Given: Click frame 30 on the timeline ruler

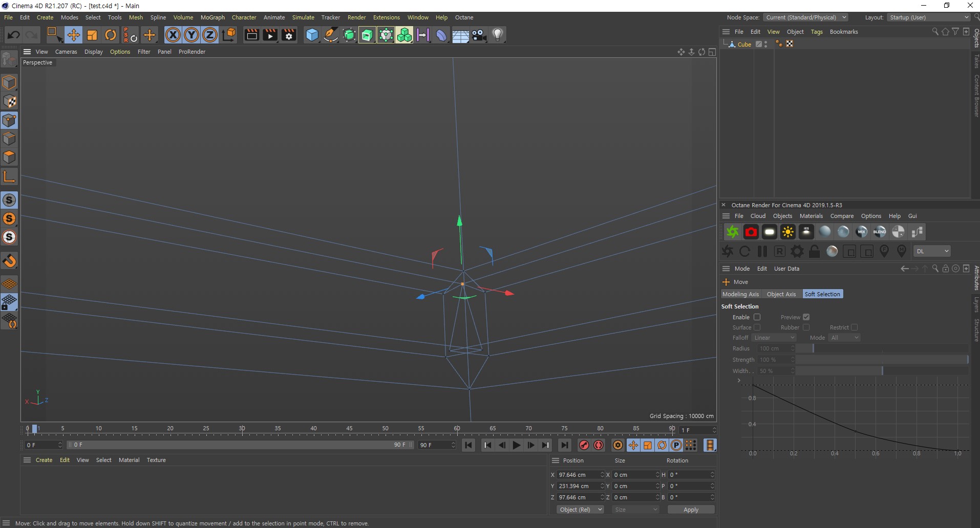Looking at the screenshot, I should click(242, 430).
